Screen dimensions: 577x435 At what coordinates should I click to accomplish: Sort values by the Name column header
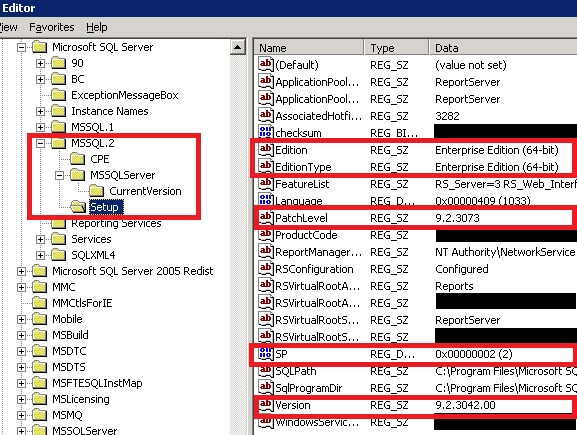pyautogui.click(x=309, y=48)
